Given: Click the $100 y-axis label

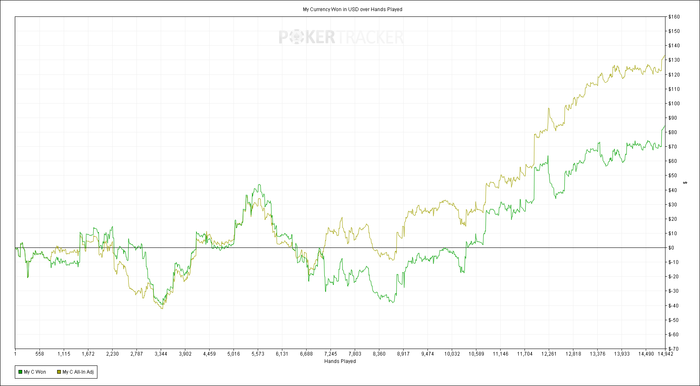Looking at the screenshot, I should (x=673, y=104).
